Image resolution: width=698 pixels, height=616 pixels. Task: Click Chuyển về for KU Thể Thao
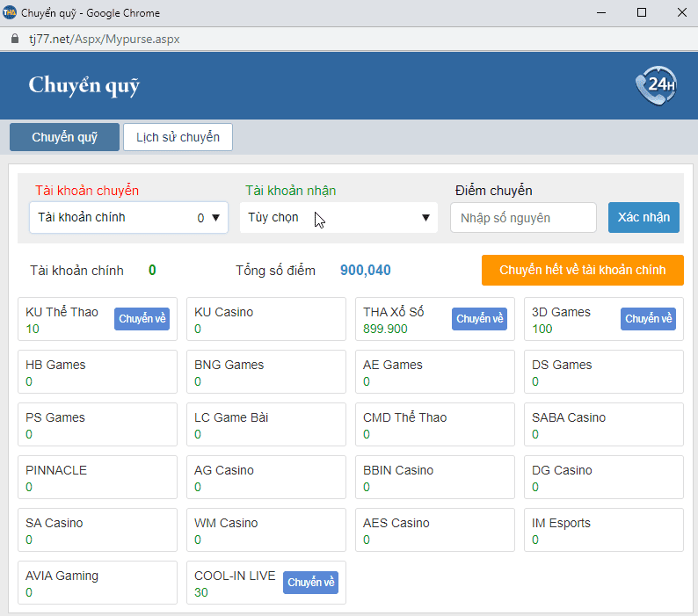[142, 319]
